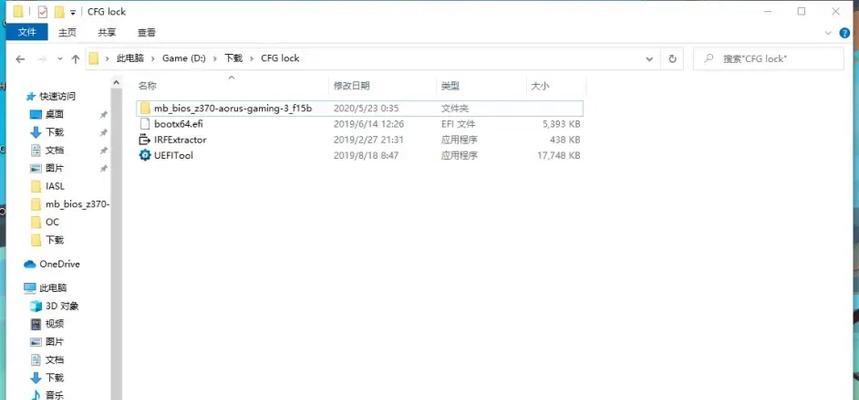Click the 视频 film icon
This screenshot has height=400, width=859.
(36, 324)
